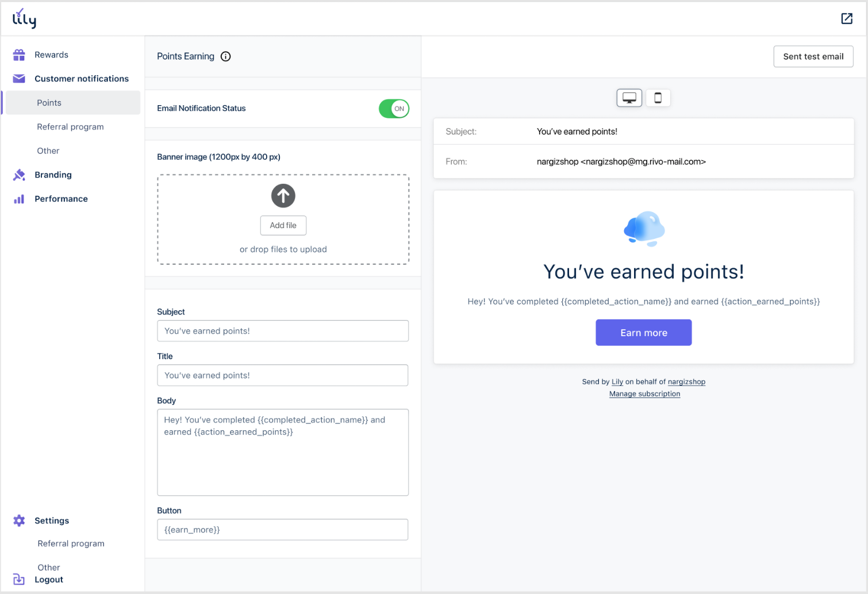Switch preview to mobile view

658,98
